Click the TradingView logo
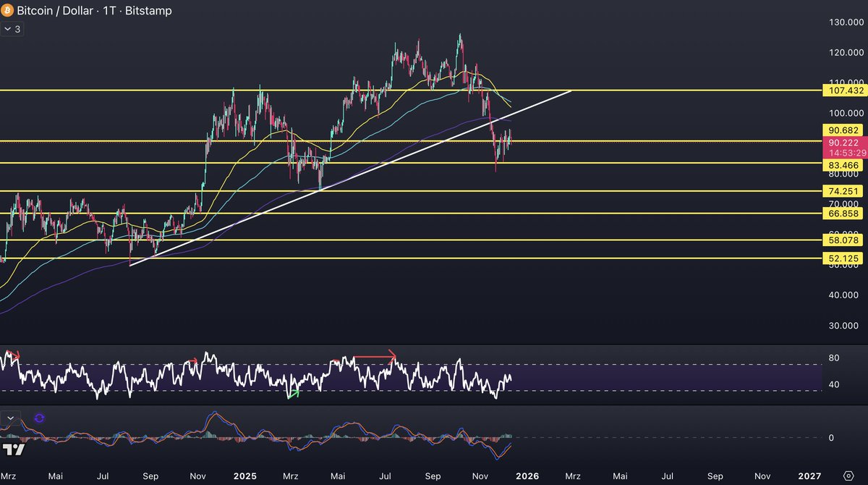The height and width of the screenshot is (485, 868). click(14, 450)
